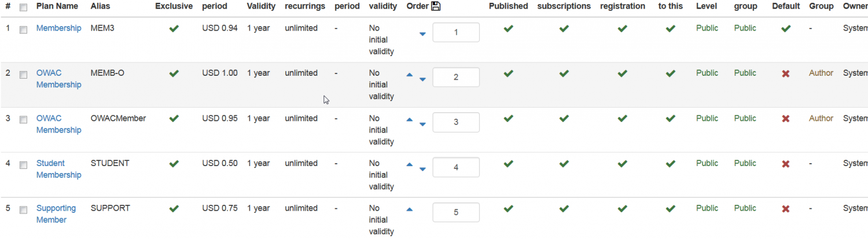Click order input field showing 3
This screenshot has height=239, width=868.
[x=456, y=123]
